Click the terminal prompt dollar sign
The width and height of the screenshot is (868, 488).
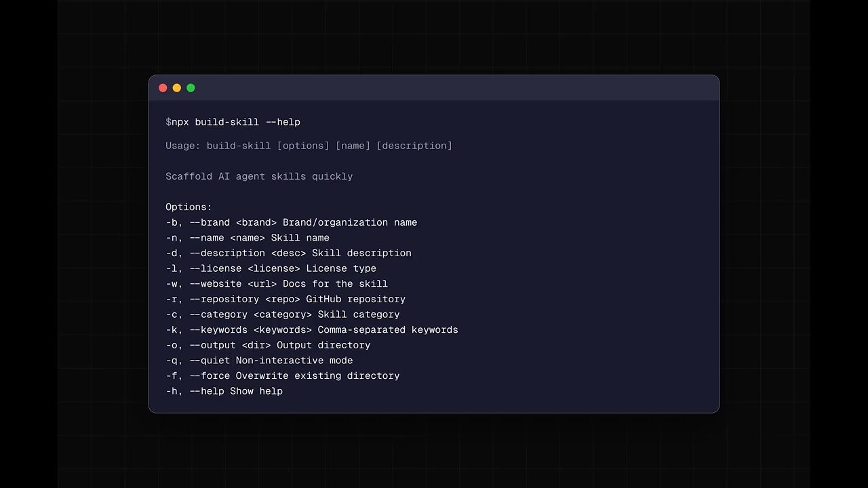[x=168, y=122]
